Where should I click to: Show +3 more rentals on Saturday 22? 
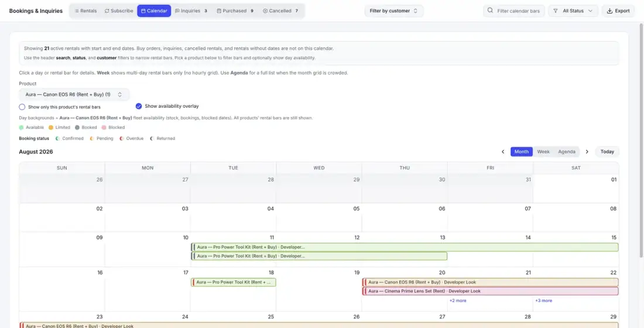pos(543,300)
